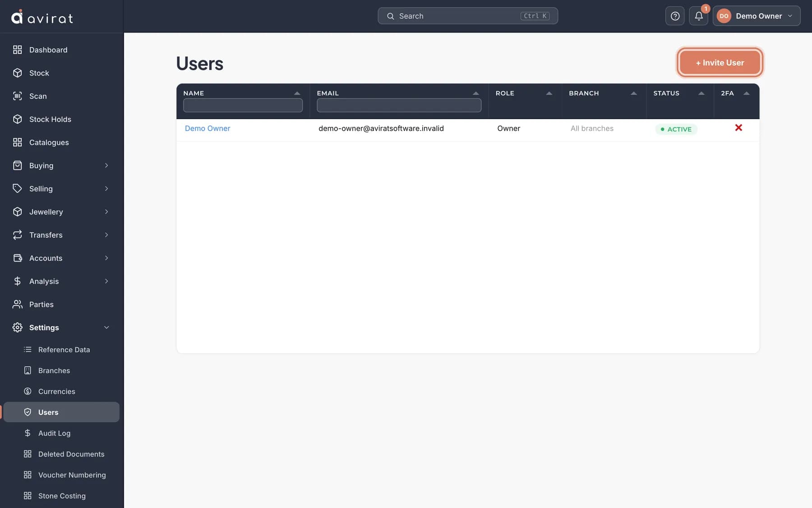Click the Branches building icon
Screen dimensions: 812x508
(x=28, y=370)
